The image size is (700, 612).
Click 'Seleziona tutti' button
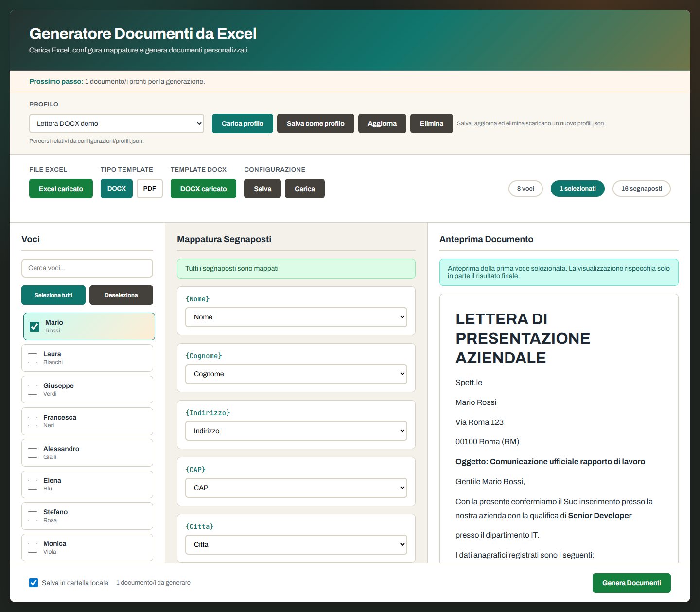tap(53, 295)
